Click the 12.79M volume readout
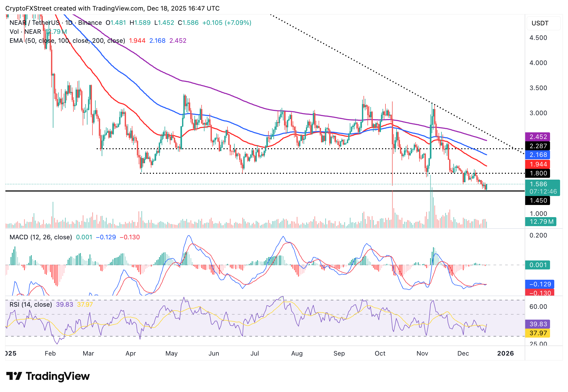 (x=541, y=222)
